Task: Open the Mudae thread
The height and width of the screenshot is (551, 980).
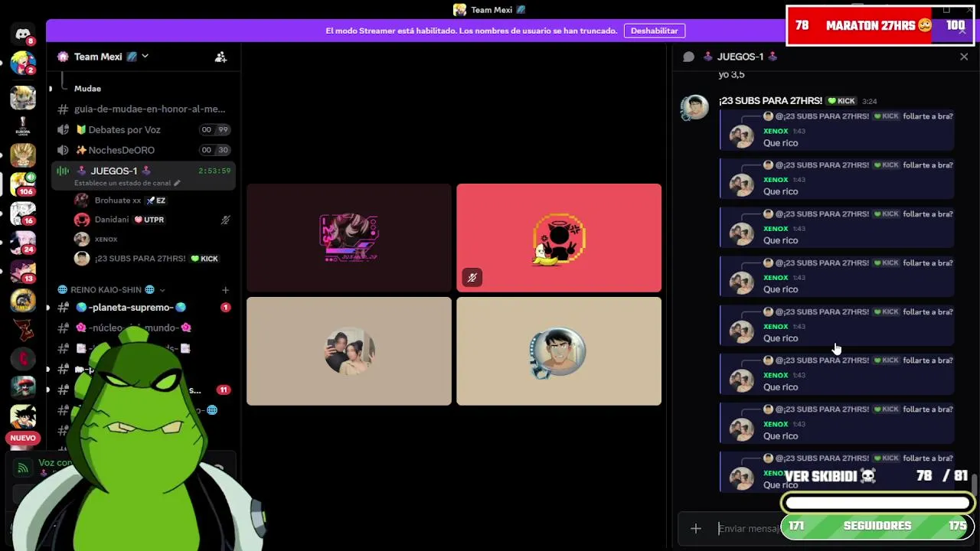Action: click(x=87, y=89)
